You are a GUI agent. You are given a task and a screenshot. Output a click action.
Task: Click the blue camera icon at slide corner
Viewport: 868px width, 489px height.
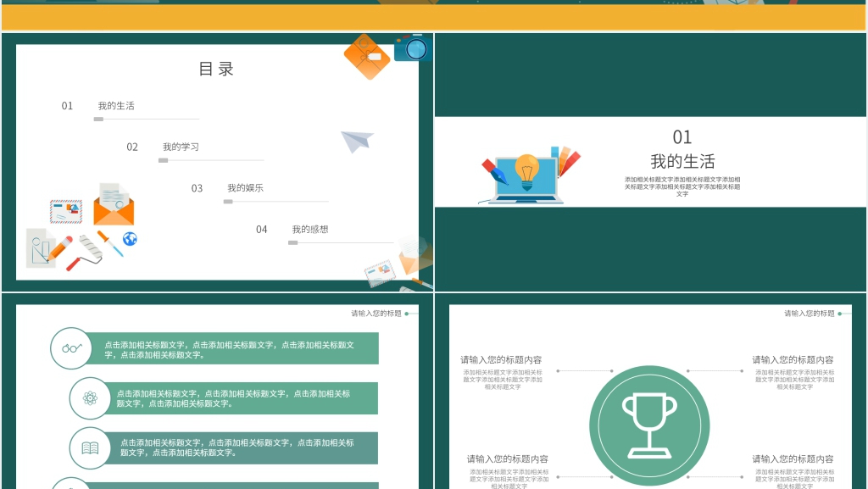pyautogui.click(x=414, y=48)
